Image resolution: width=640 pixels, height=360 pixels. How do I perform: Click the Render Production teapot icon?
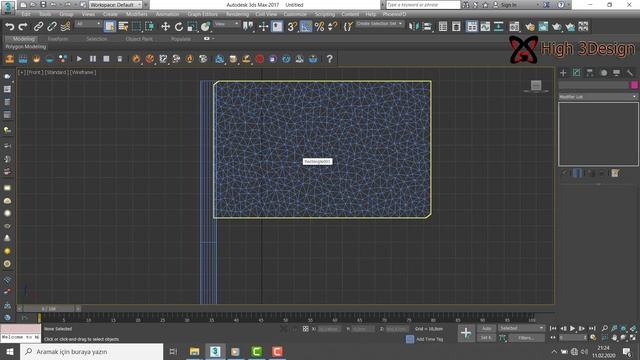click(557, 27)
